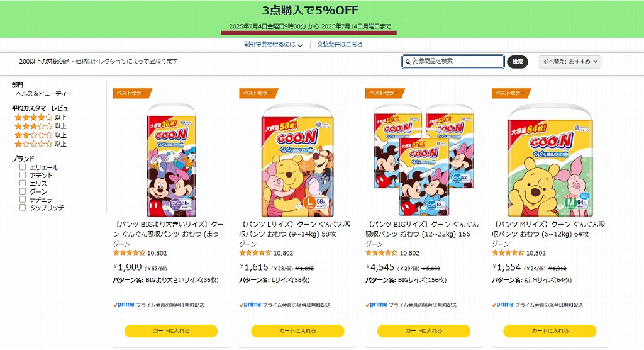Click ベストセラー badge on the Mサイズ product
This screenshot has width=644, height=350.
[x=511, y=93]
